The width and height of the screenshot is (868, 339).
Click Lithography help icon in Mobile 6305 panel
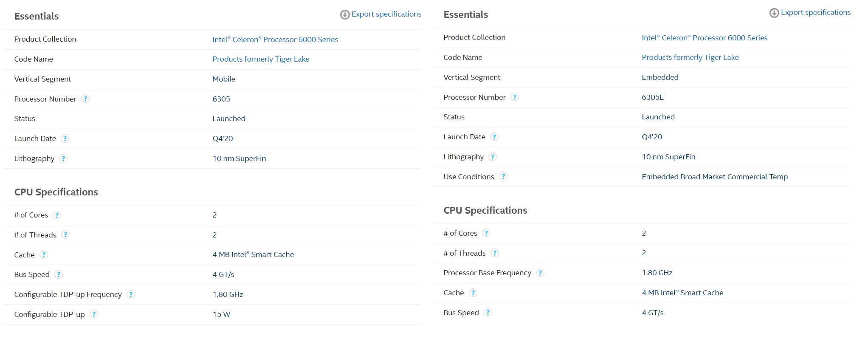(x=63, y=158)
